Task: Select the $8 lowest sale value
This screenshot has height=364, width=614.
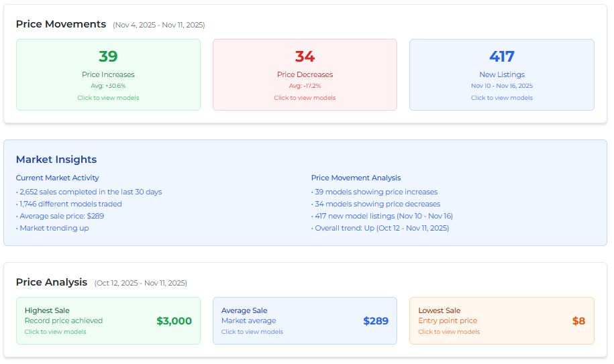Action: (x=578, y=321)
